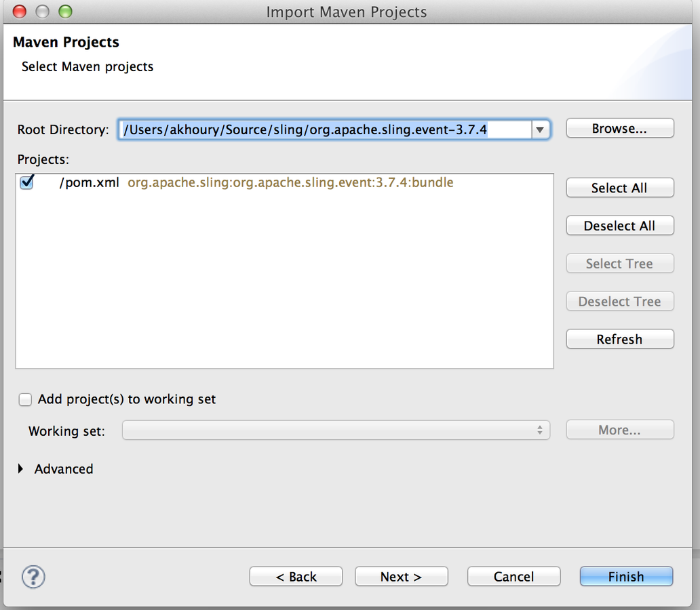The width and height of the screenshot is (700, 610).
Task: Cancel the Import Maven Projects dialog
Action: 514,577
